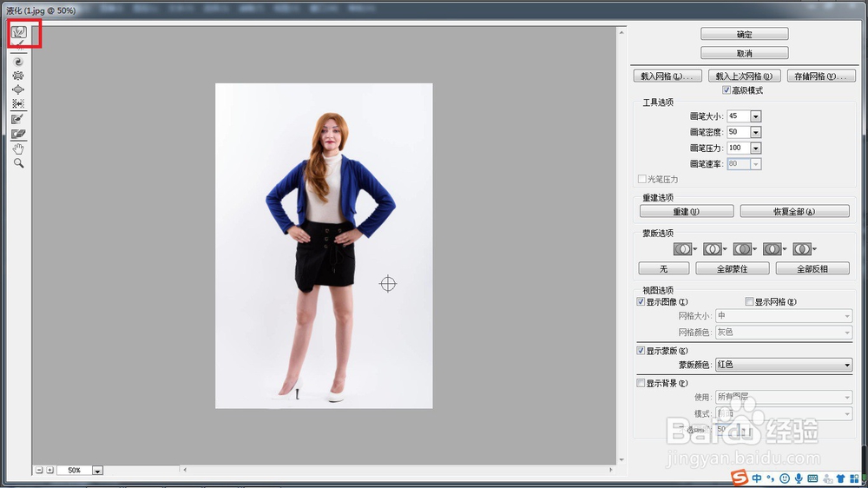The image size is (868, 488).
Task: Toggle Chinese input mode 中 icon
Action: click(x=757, y=478)
